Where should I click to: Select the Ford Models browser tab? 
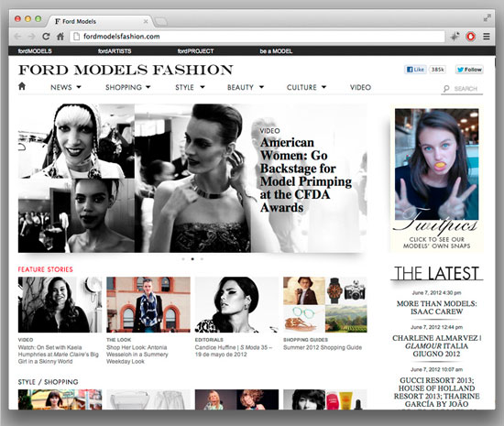pyautogui.click(x=100, y=21)
